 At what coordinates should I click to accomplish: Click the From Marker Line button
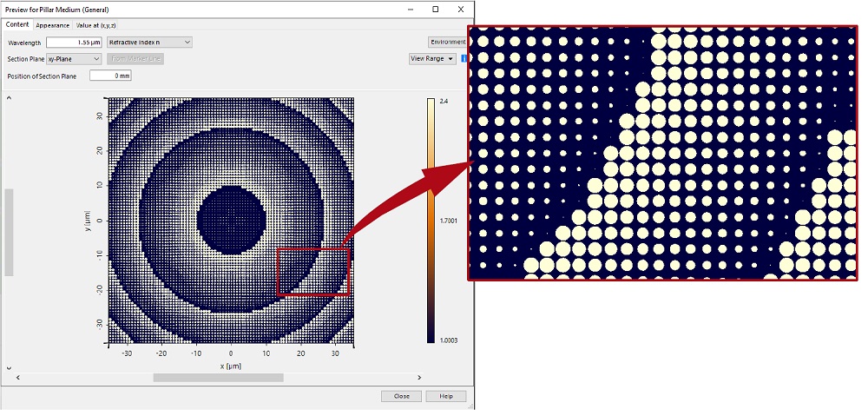(135, 59)
